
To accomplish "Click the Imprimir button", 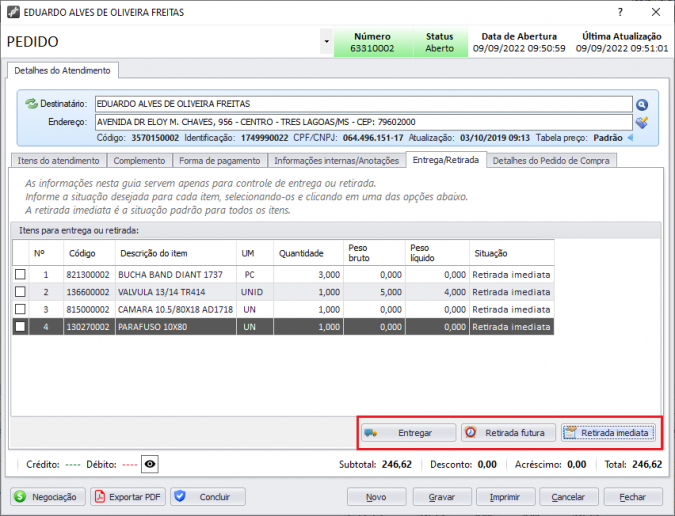I will pos(505,497).
